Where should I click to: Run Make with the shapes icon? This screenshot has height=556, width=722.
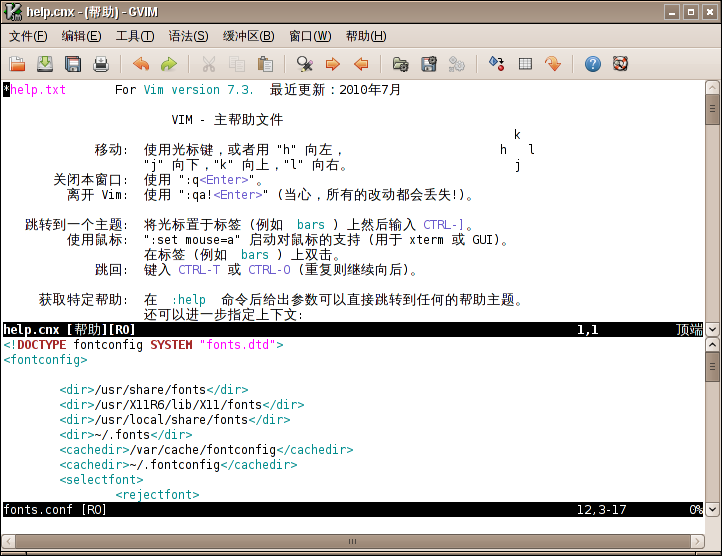pyautogui.click(x=496, y=64)
